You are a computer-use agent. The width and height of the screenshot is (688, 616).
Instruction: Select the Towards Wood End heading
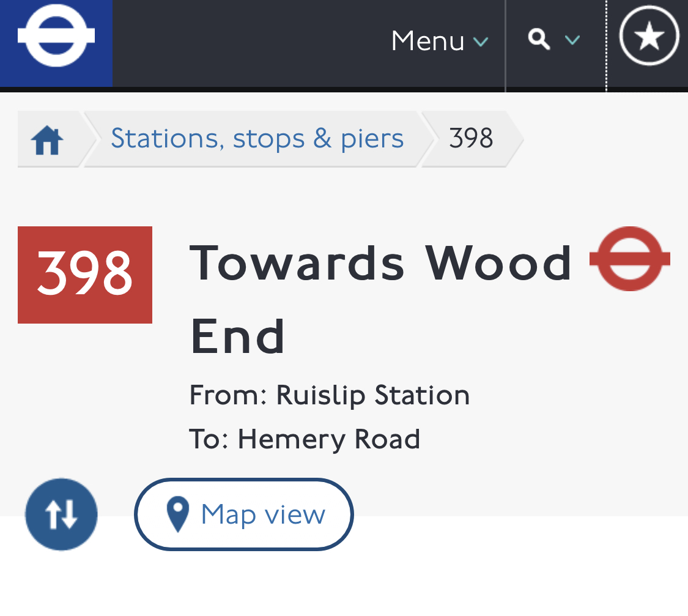pos(380,299)
